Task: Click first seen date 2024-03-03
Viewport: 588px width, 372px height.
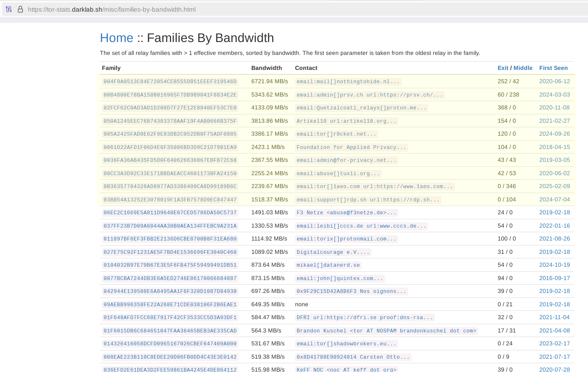Action: 555,95
